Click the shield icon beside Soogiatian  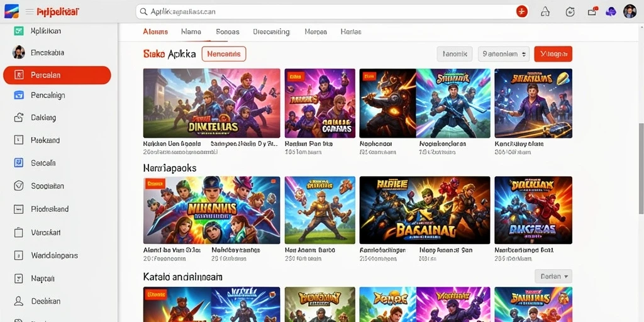18,186
